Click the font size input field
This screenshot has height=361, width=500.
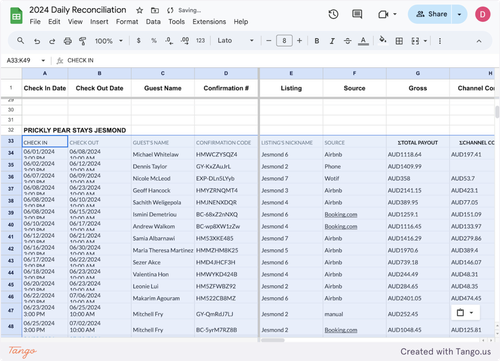(284, 41)
